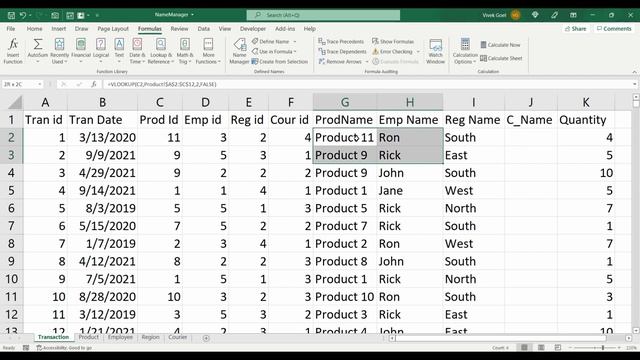
Task: Add a new sheet with the plus button
Action: pyautogui.click(x=206, y=338)
